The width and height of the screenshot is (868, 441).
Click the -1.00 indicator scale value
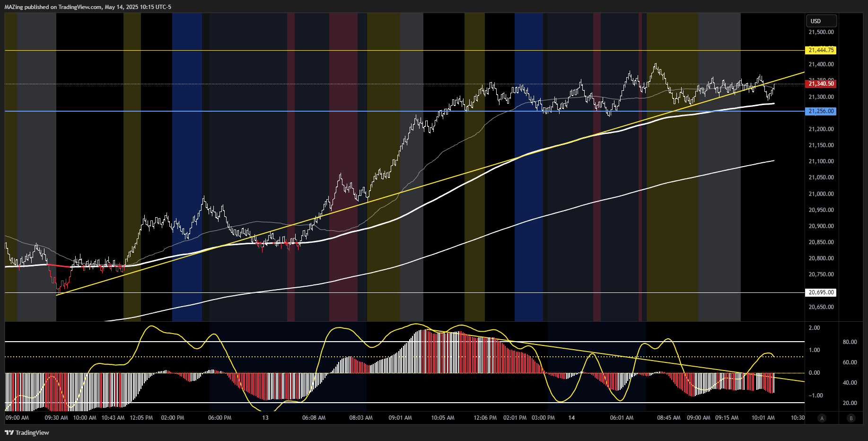815,396
